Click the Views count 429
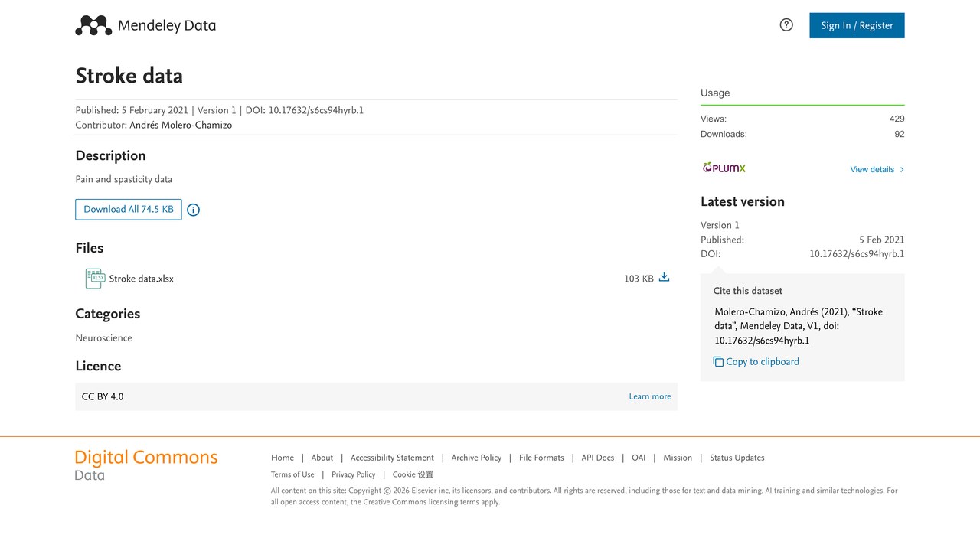980x551 pixels. [897, 119]
